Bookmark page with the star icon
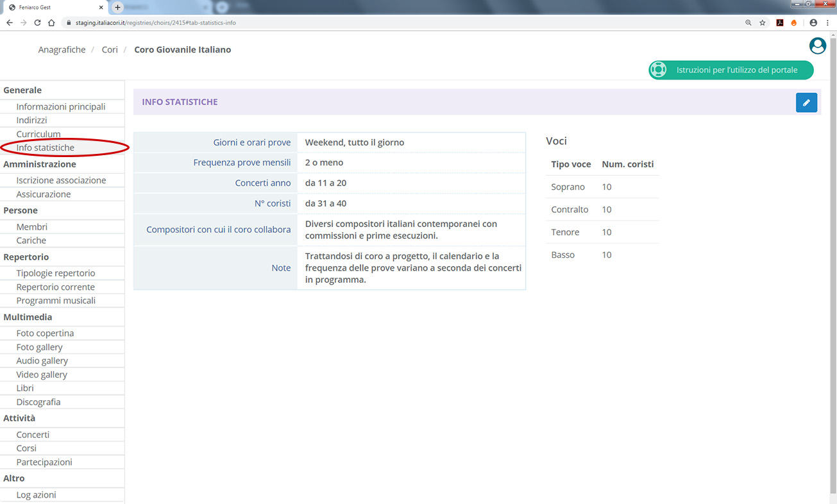This screenshot has width=837, height=504. (763, 22)
